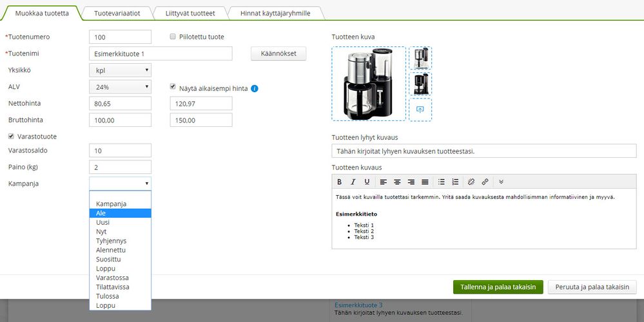Click the upload image icon

point(420,109)
